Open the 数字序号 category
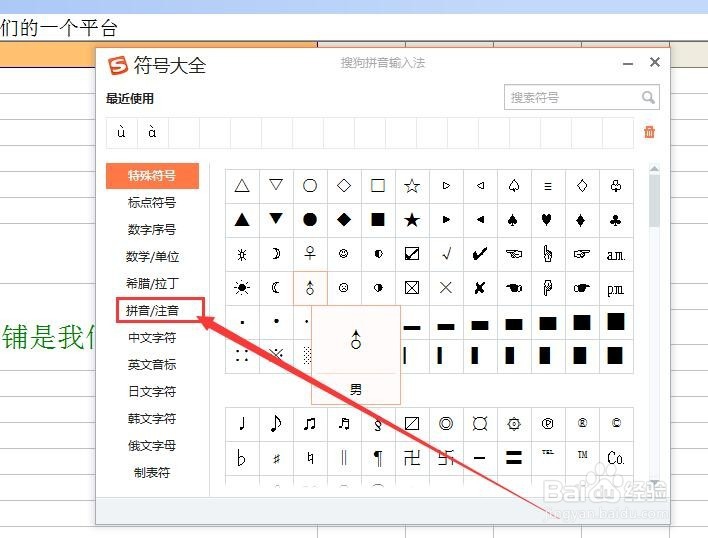The height and width of the screenshot is (538, 708). (x=152, y=230)
